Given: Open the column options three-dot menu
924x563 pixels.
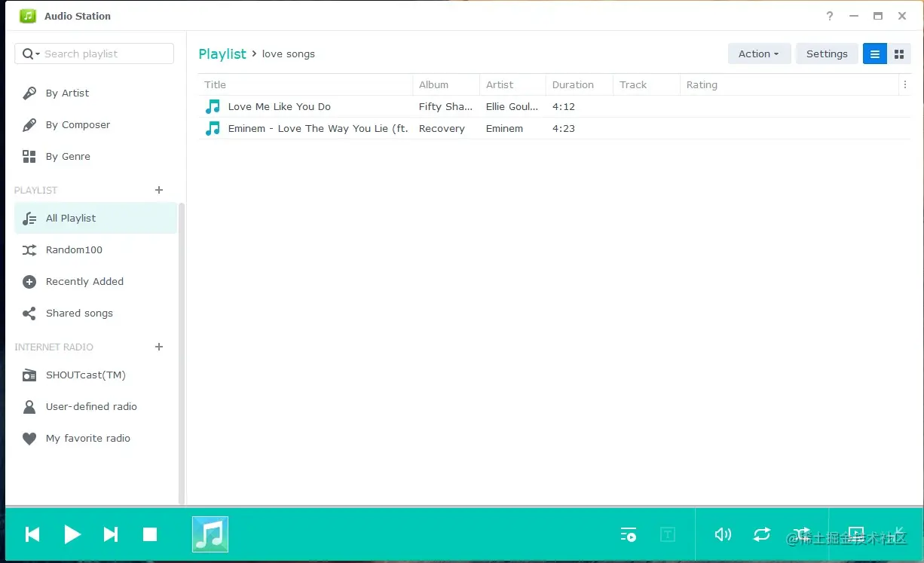Looking at the screenshot, I should (x=904, y=85).
